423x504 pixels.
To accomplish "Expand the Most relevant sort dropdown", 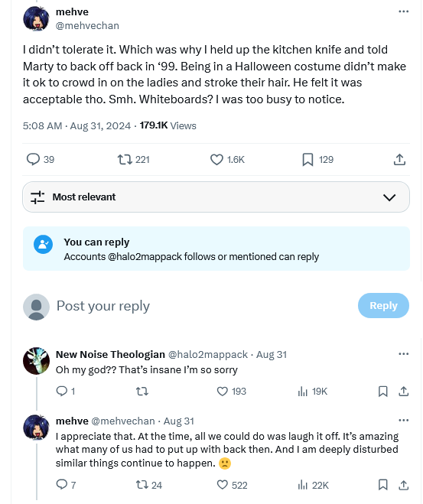I will click(216, 197).
